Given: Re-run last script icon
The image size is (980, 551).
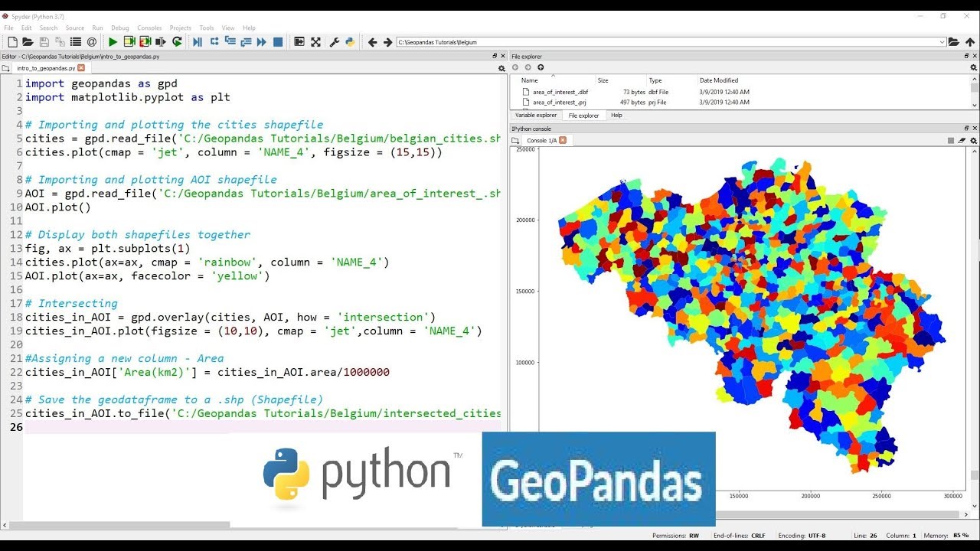Looking at the screenshot, I should (x=177, y=42).
